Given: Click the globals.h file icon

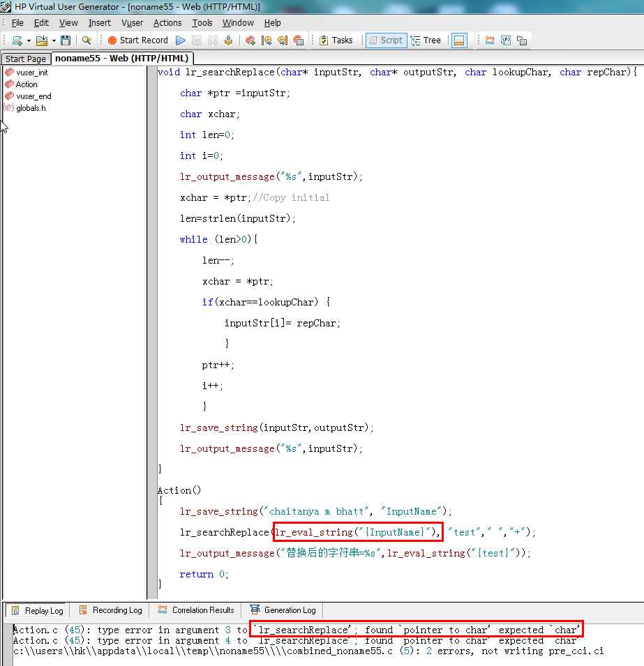Looking at the screenshot, I should tap(9, 108).
